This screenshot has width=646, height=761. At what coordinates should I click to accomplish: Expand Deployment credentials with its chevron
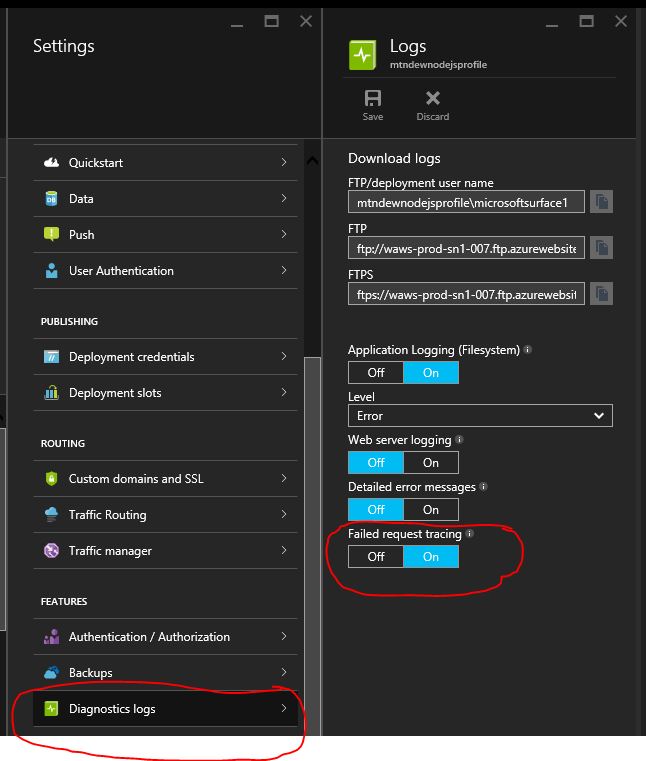284,356
